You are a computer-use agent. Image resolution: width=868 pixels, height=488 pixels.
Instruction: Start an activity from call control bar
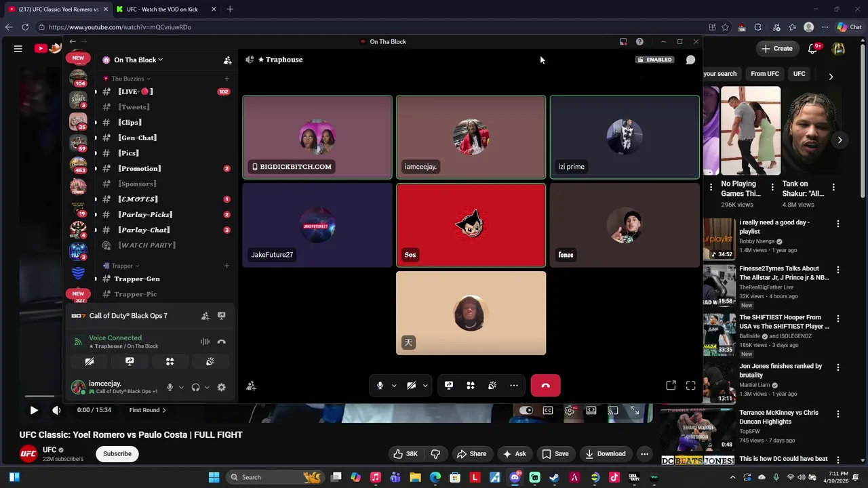click(471, 385)
